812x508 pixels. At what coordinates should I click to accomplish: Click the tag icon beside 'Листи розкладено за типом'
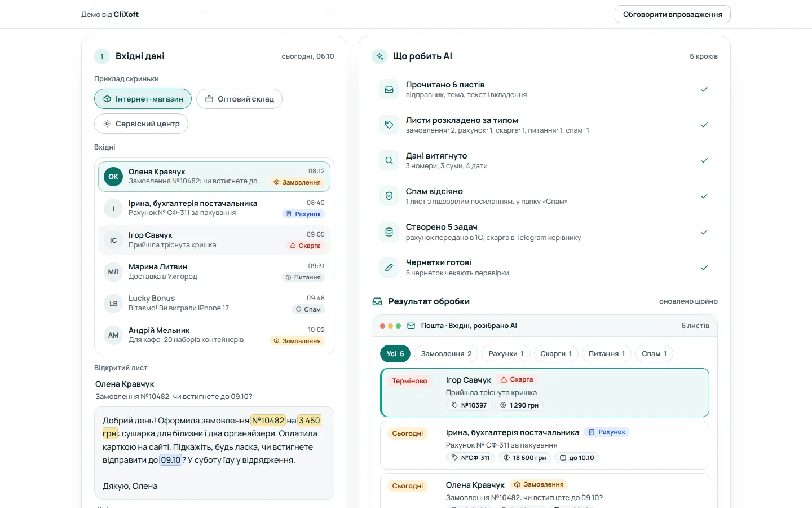tap(389, 125)
